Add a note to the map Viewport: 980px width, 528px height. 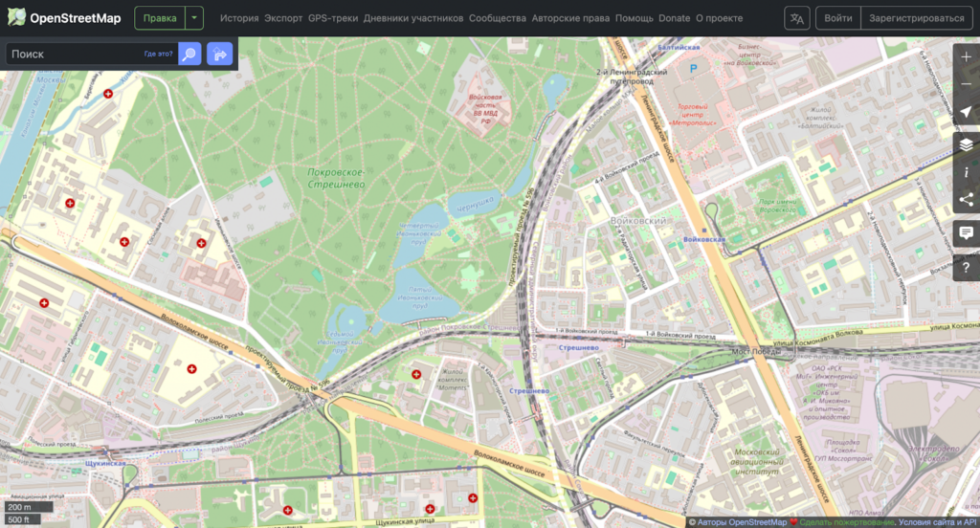click(966, 232)
